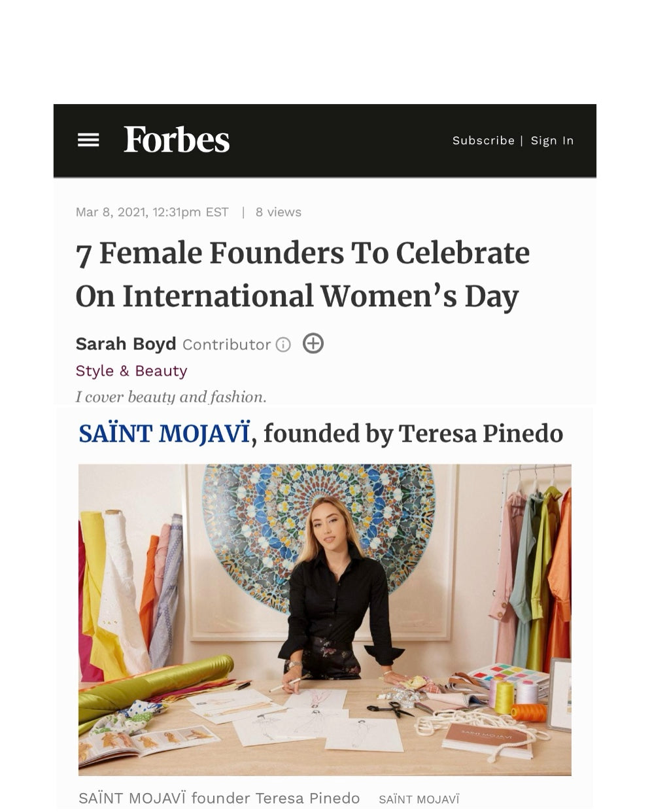Open the hamburger navigation menu
The height and width of the screenshot is (812, 650).
pyautogui.click(x=88, y=140)
